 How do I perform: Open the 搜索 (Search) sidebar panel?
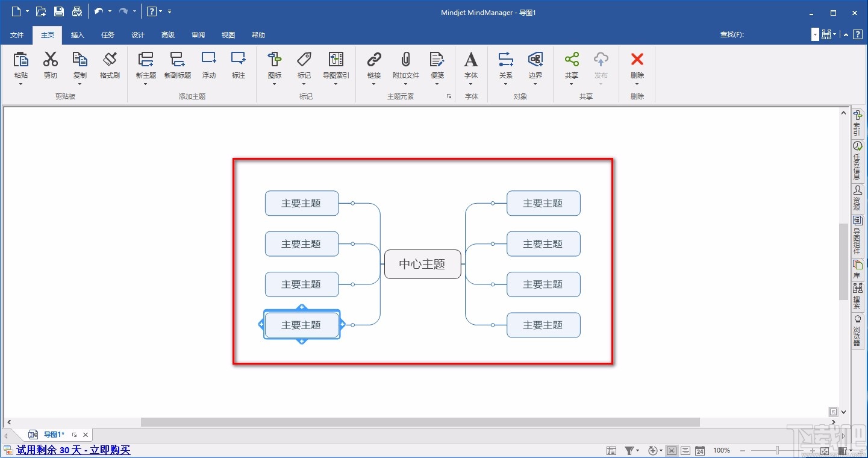857,296
